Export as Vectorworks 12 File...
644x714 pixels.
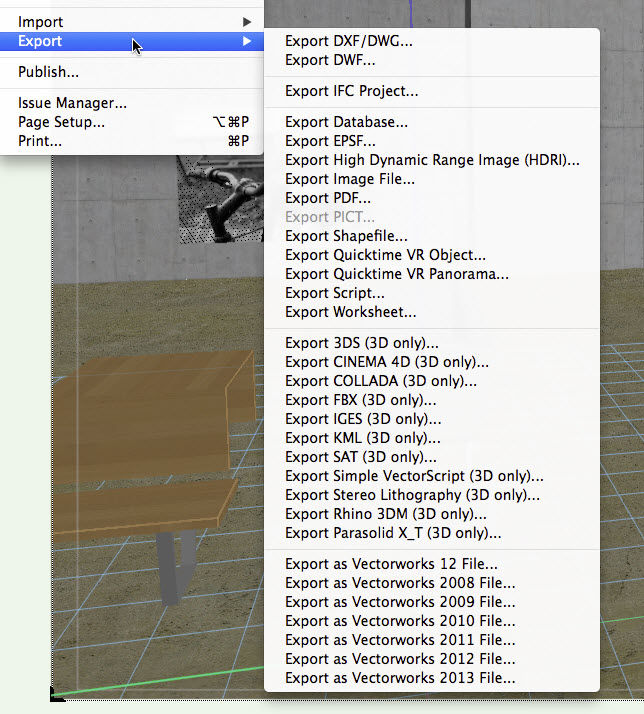pos(432,564)
